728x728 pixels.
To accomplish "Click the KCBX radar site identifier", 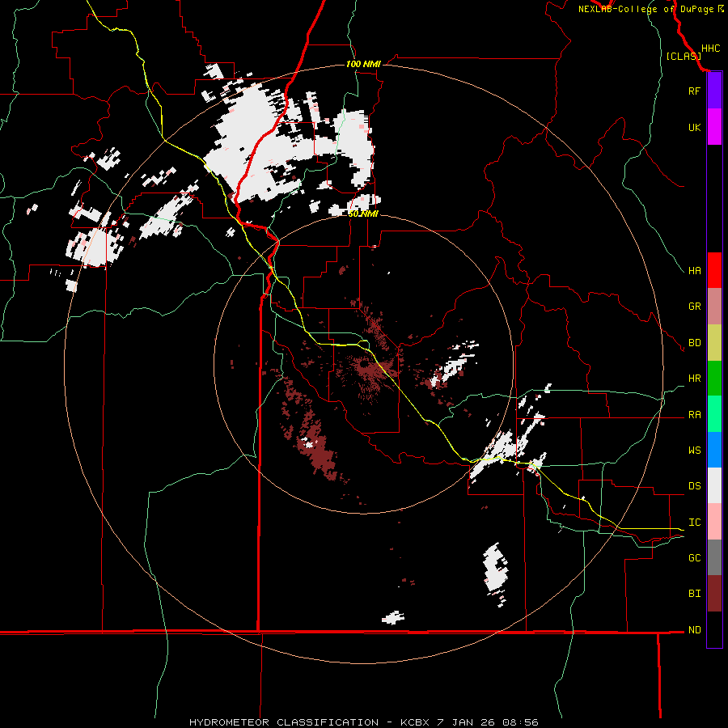I will pyautogui.click(x=416, y=722).
